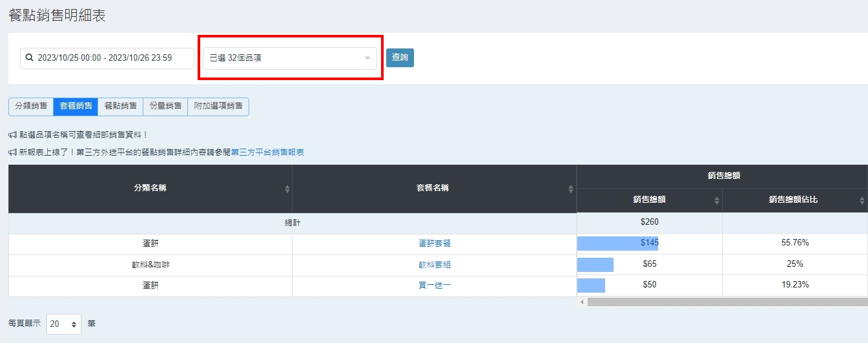Sort by 分類名稱 column sort arrows
Image resolution: width=868 pixels, height=343 pixels.
[287, 189]
